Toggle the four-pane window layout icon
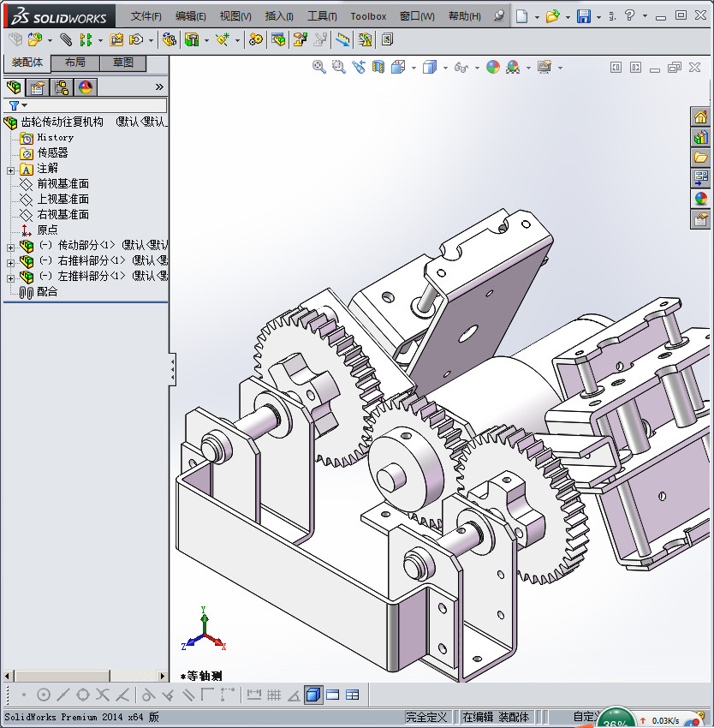 point(353,695)
